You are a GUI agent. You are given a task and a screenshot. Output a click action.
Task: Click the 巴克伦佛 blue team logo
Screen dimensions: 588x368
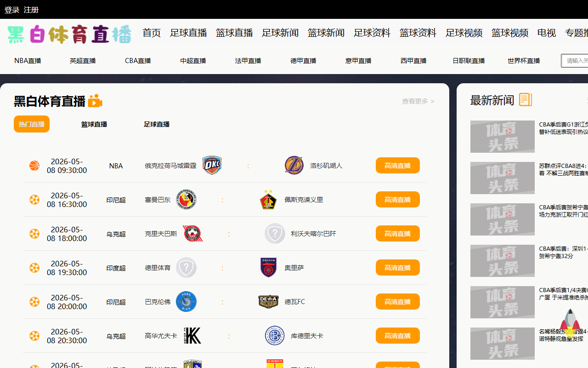coord(187,302)
